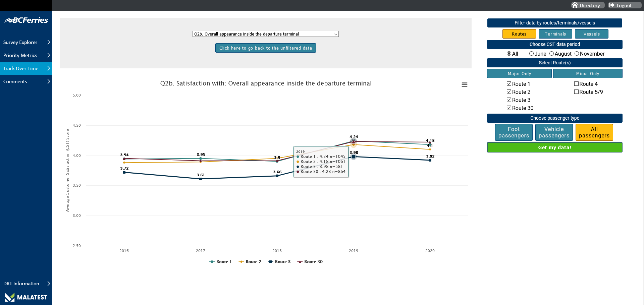
Task: Expand Comments chevron
Action: point(49,81)
